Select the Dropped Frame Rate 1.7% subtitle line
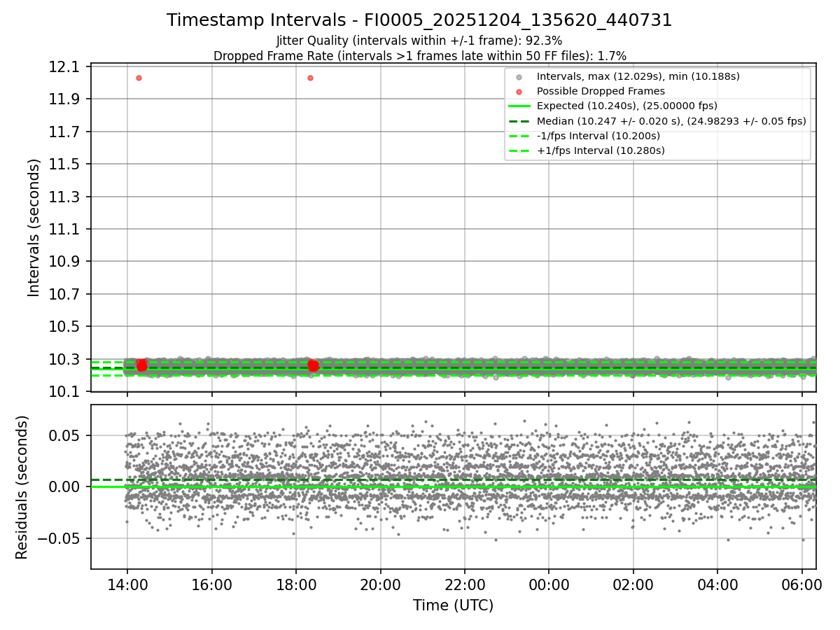Viewport: 840px width, 630px height. click(419, 55)
